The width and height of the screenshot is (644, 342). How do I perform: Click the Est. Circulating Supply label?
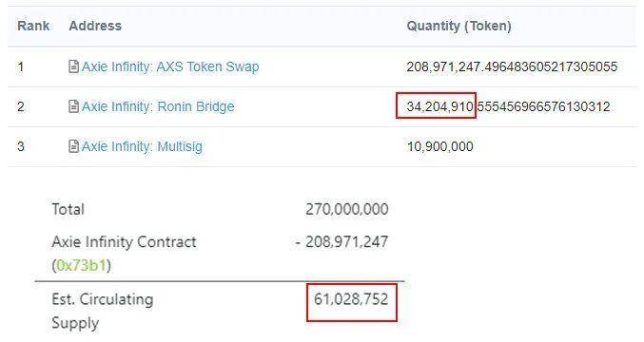[103, 312]
